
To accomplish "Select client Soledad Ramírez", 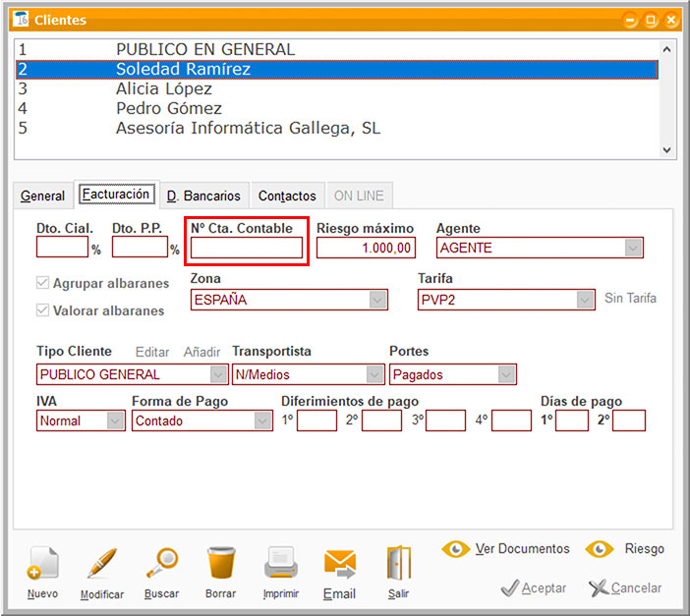I will point(336,69).
